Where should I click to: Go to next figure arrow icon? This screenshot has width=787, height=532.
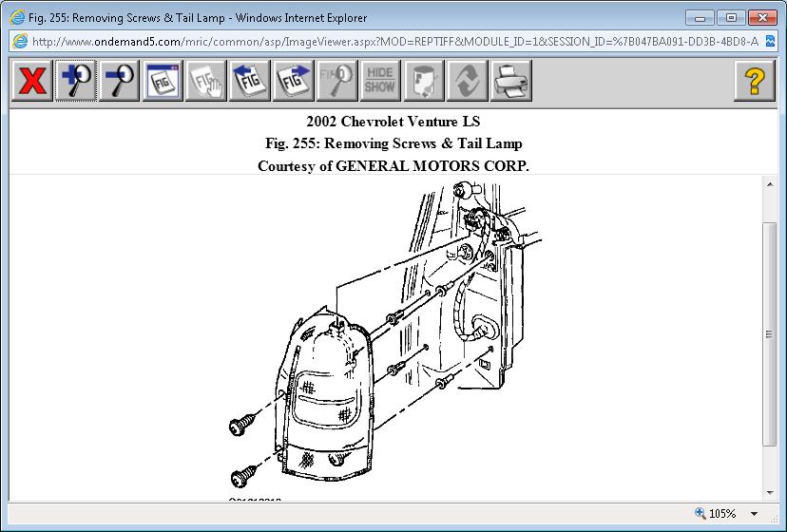tap(293, 81)
